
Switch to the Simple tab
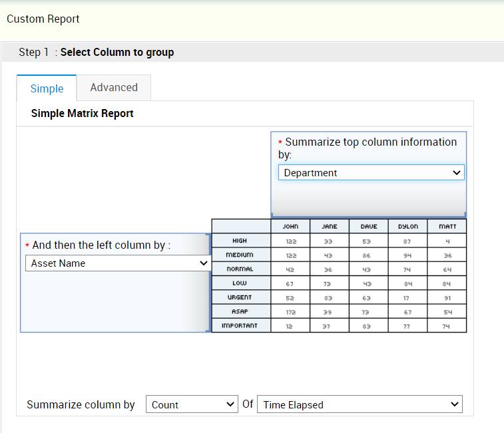pyautogui.click(x=47, y=88)
